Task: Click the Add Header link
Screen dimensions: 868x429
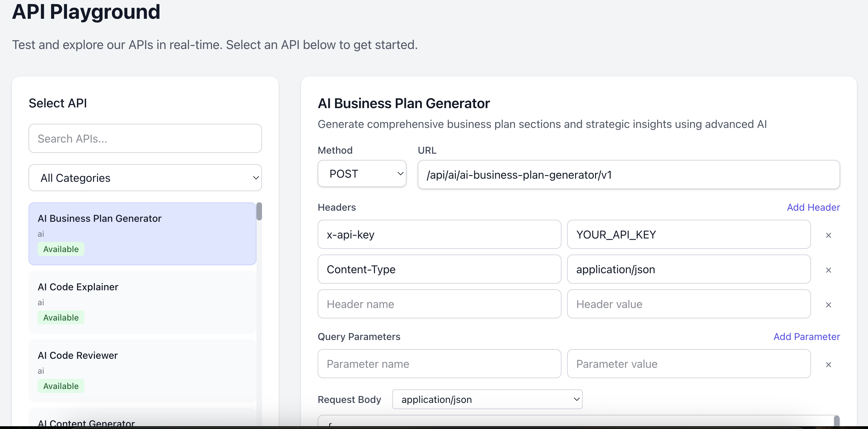Action: 813,207
